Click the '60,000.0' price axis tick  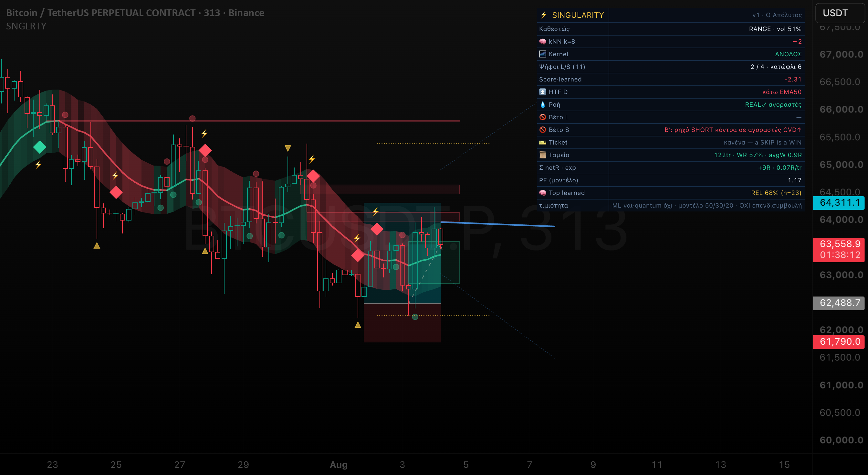tap(842, 440)
